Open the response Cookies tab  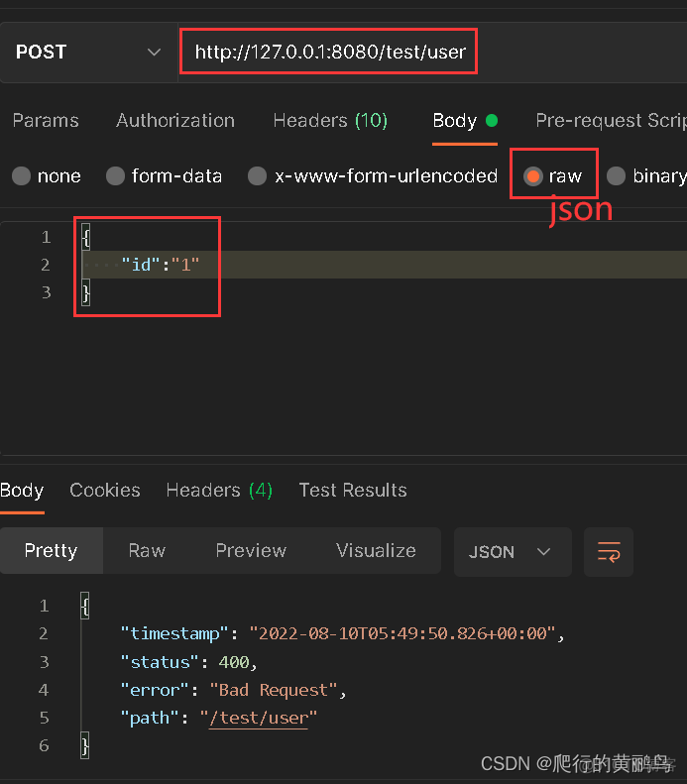coord(104,491)
